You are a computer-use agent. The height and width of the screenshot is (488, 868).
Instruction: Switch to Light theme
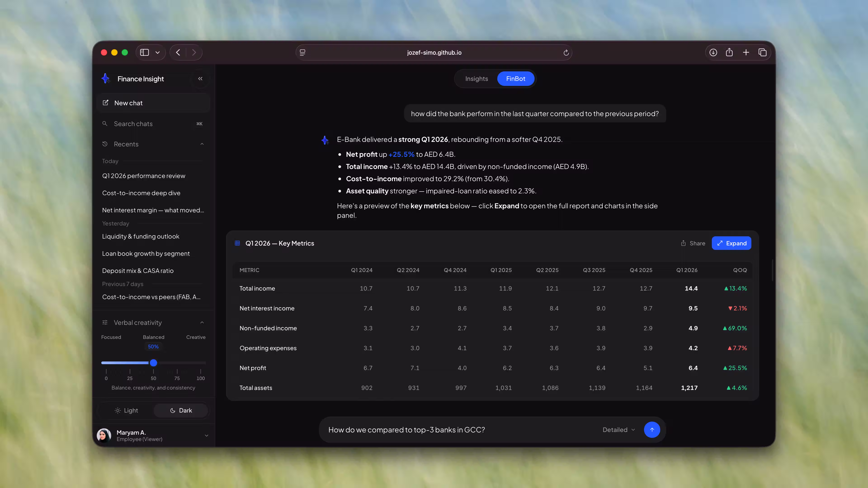[x=126, y=410]
